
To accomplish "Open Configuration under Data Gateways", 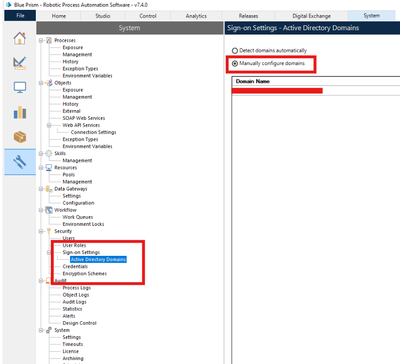I will 78,203.
